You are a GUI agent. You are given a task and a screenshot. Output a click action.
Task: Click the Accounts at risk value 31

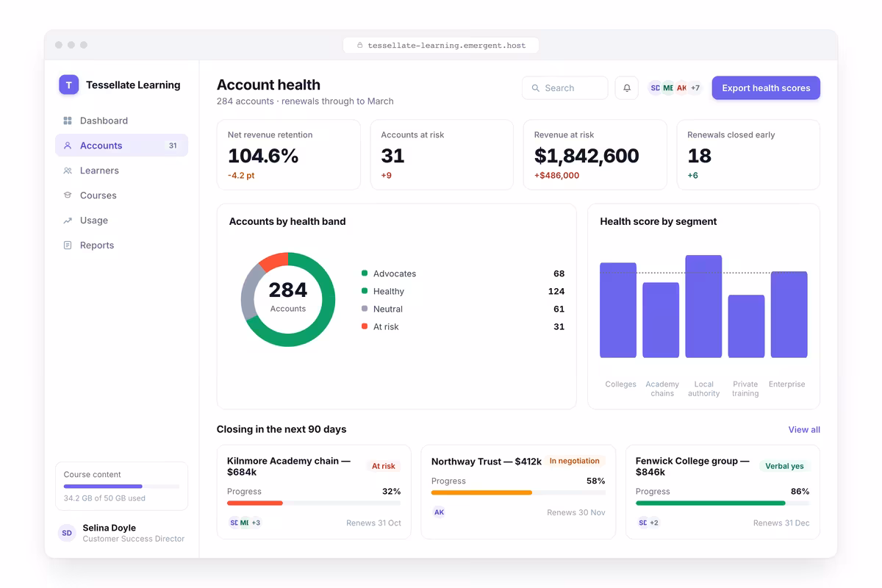393,156
